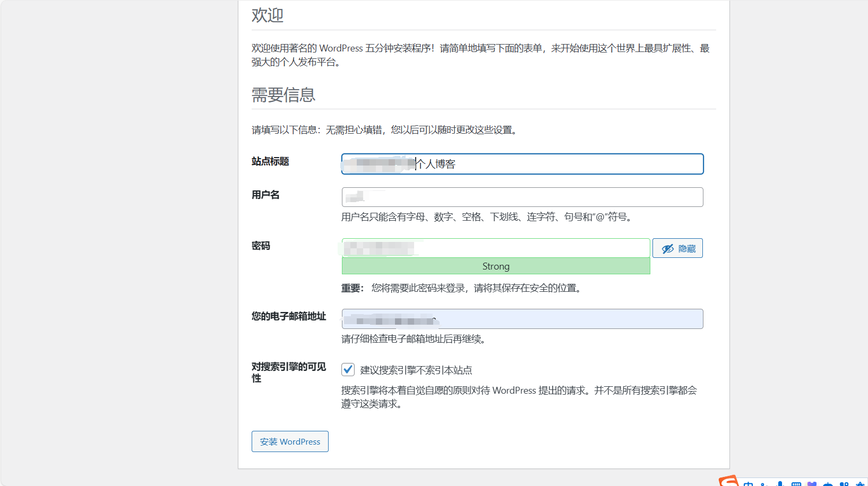Click the 重要 password warning text

pos(462,288)
